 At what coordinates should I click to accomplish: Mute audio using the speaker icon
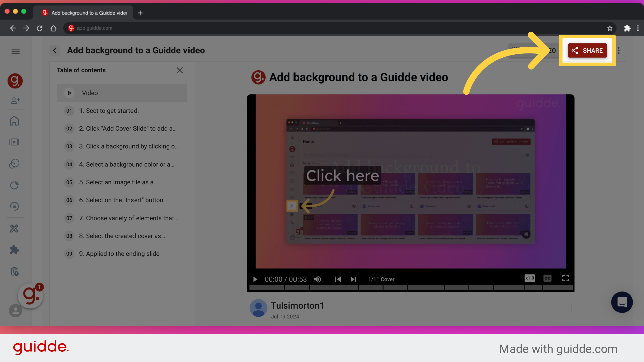point(317,279)
